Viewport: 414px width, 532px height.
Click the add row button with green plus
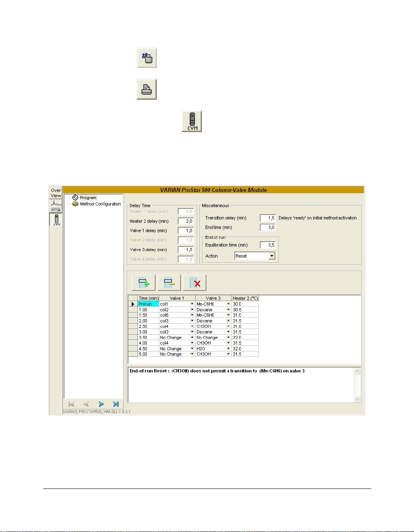144,283
